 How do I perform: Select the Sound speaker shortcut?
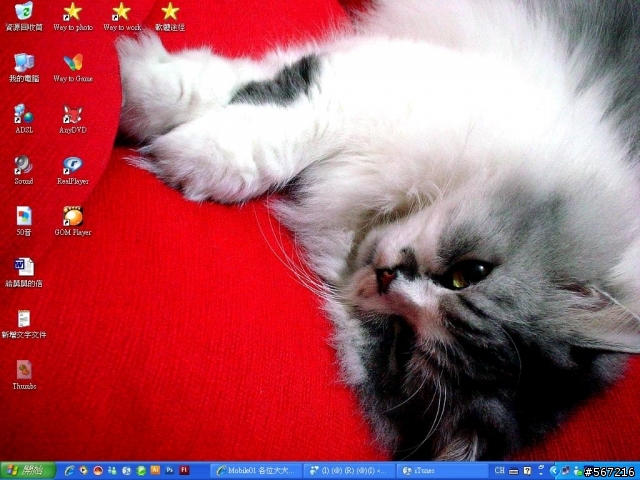click(x=24, y=170)
